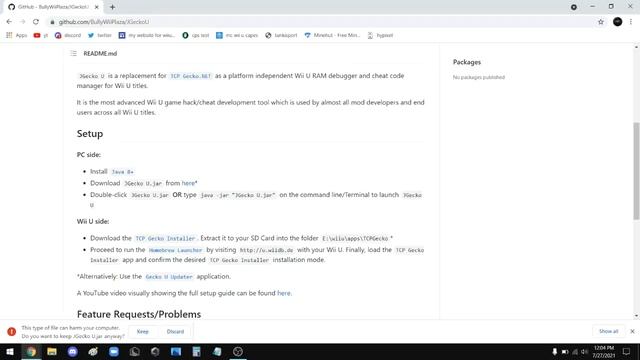640x360 pixels.
Task: Click the README.md heading label
Action: coord(100,53)
